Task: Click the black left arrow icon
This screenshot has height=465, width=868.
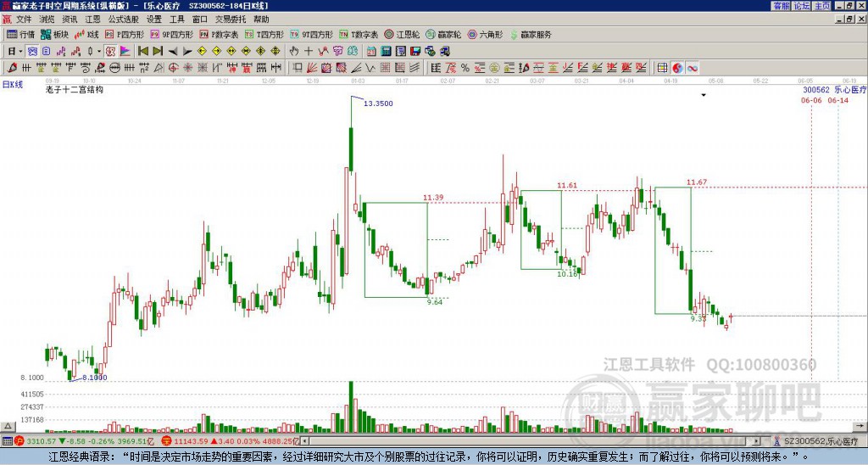Action: click(173, 52)
